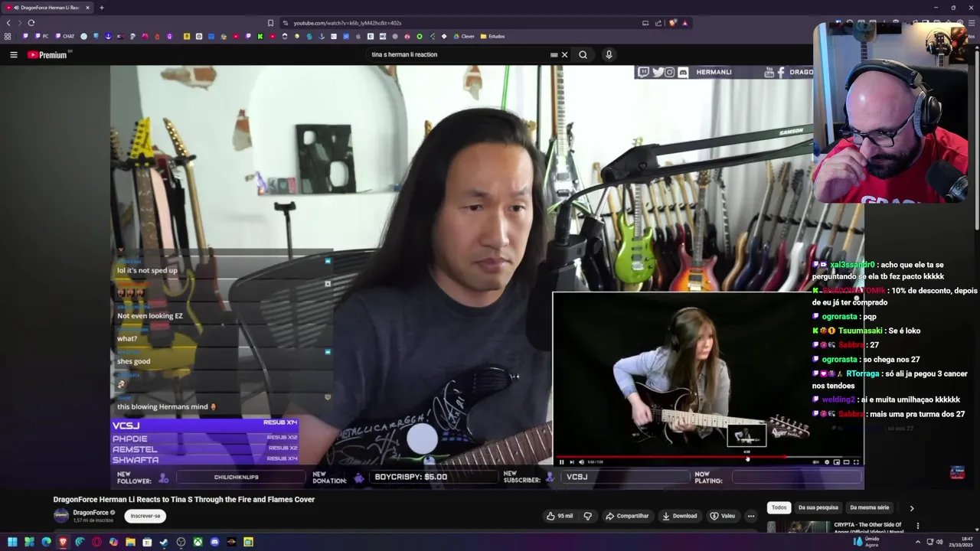This screenshot has height=551, width=980.
Task: Bookmark this page icon
Action: (270, 23)
